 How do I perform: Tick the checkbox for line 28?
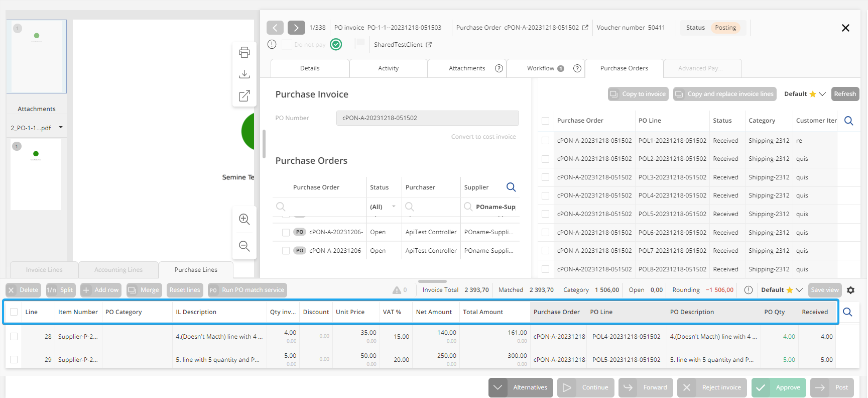14,337
